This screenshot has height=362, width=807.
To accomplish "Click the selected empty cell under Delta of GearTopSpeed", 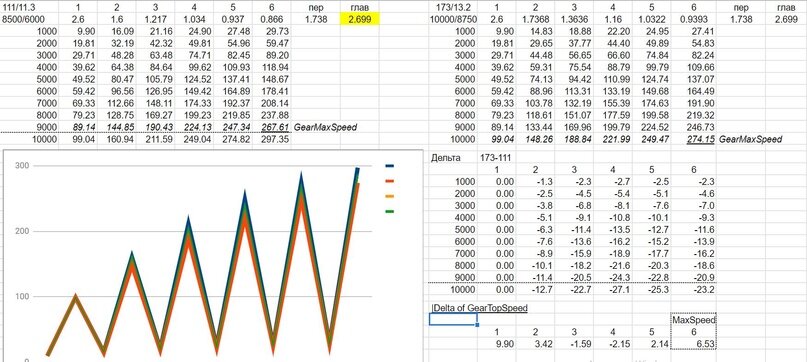I will [x=453, y=319].
